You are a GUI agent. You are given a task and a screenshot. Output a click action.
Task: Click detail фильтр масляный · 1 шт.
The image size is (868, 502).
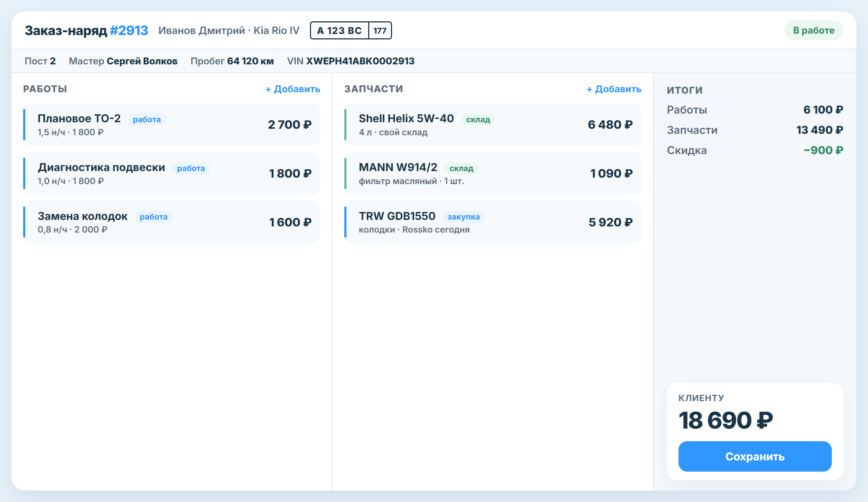click(x=411, y=181)
